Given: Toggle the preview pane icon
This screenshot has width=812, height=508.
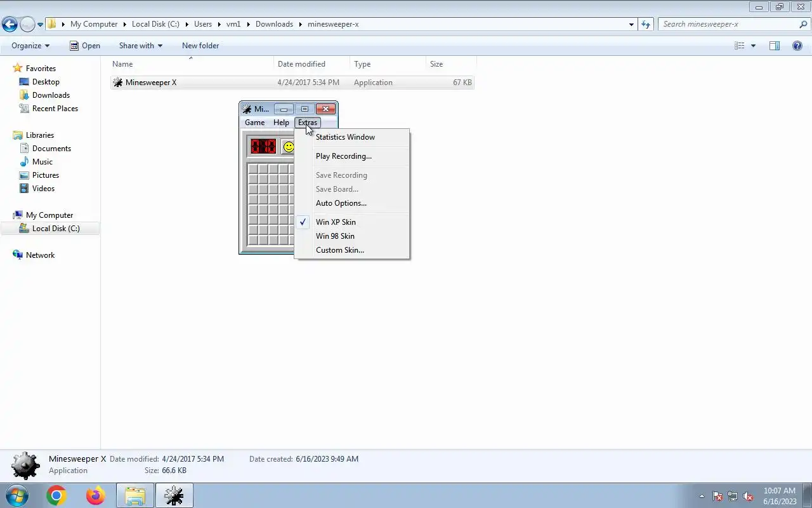Looking at the screenshot, I should tap(775, 46).
